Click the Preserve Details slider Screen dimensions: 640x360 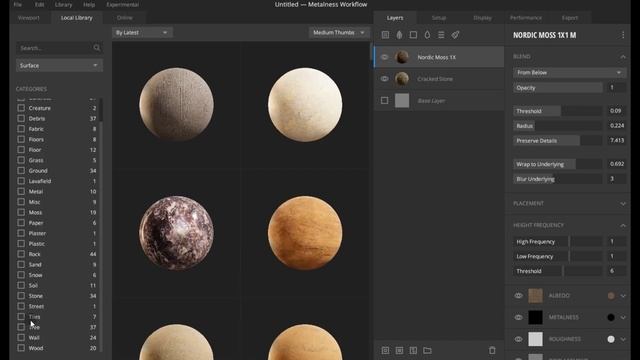coord(558,140)
